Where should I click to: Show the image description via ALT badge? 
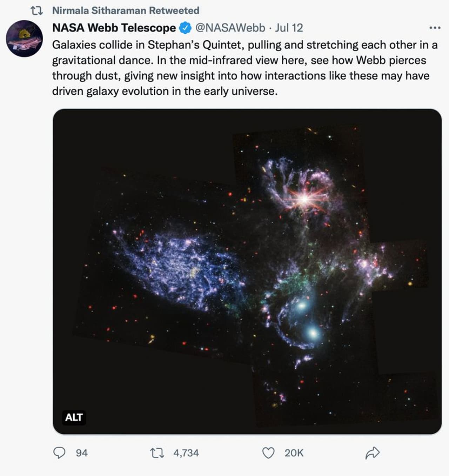pyautogui.click(x=74, y=417)
